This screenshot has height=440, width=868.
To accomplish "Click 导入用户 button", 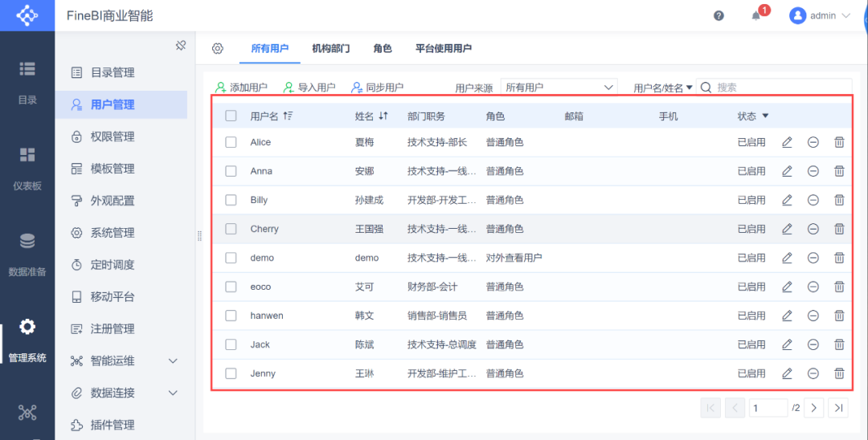I will coord(309,88).
